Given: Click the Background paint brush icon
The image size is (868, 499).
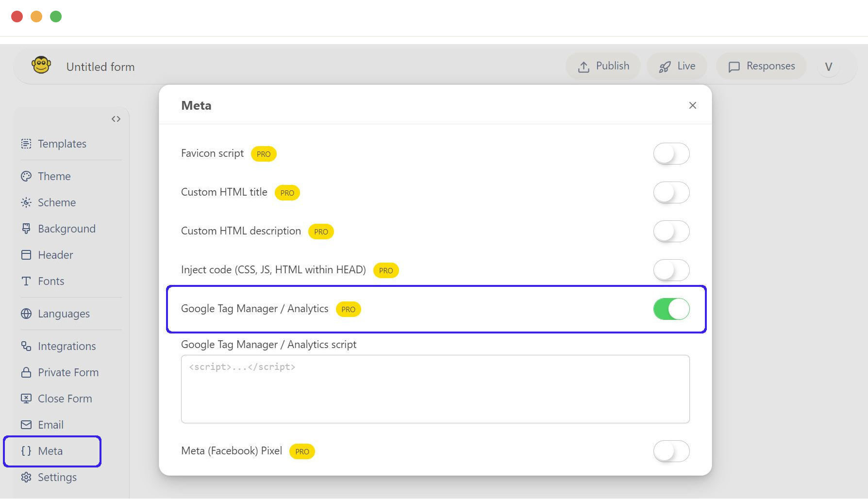Looking at the screenshot, I should coord(26,229).
